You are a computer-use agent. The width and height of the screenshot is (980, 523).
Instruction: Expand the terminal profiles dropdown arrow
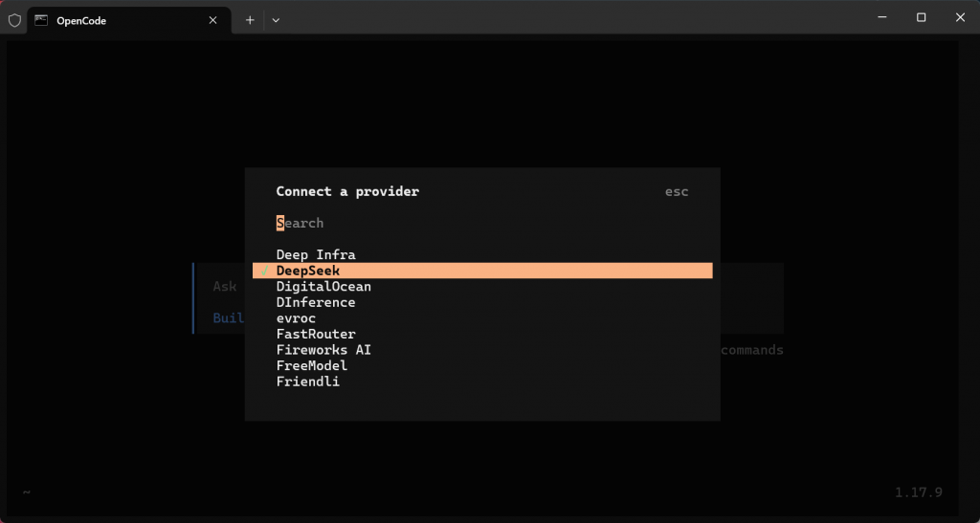click(x=276, y=20)
